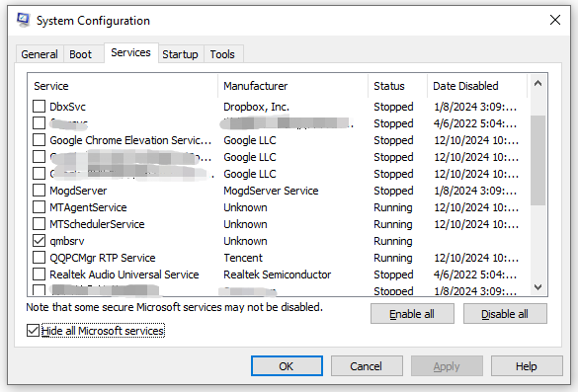Select the MogdServer Service manufacturer text
This screenshot has height=392, width=578.
(x=271, y=191)
